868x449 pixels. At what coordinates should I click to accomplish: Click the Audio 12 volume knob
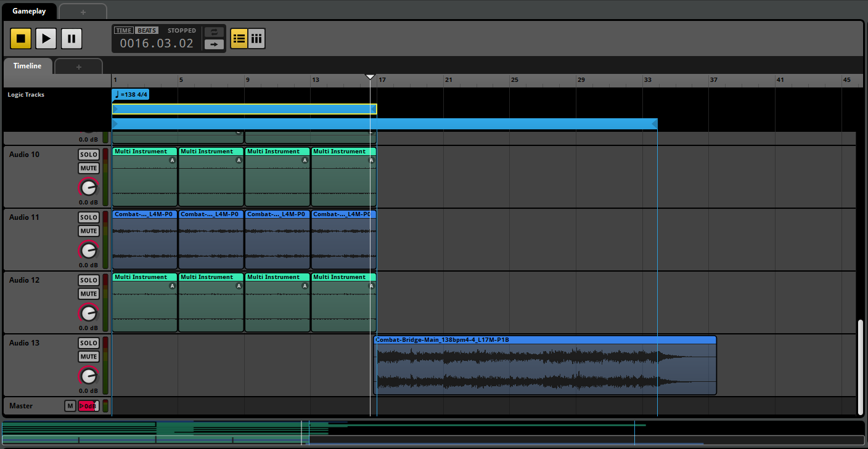[89, 313]
